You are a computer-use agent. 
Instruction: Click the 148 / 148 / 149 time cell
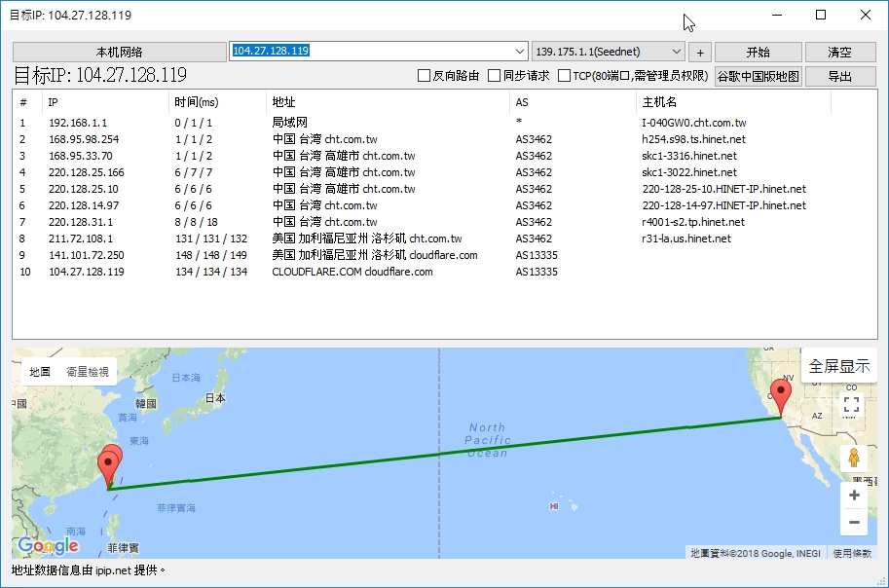tap(211, 255)
